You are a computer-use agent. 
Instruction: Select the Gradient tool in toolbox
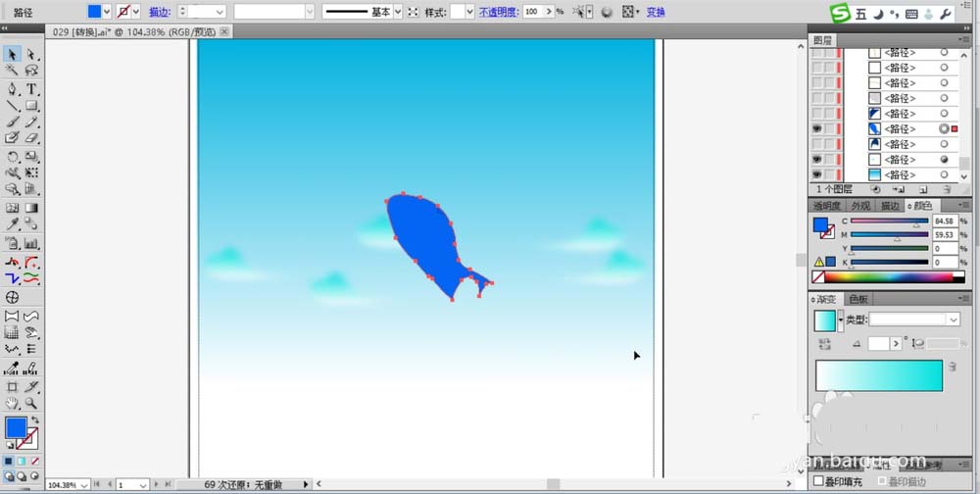31,208
